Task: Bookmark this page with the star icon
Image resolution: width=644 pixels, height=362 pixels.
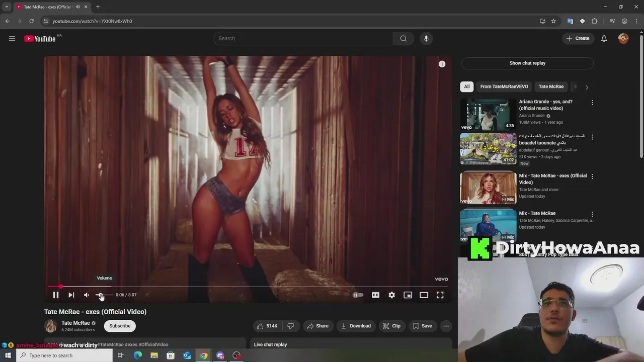Action: [553, 21]
